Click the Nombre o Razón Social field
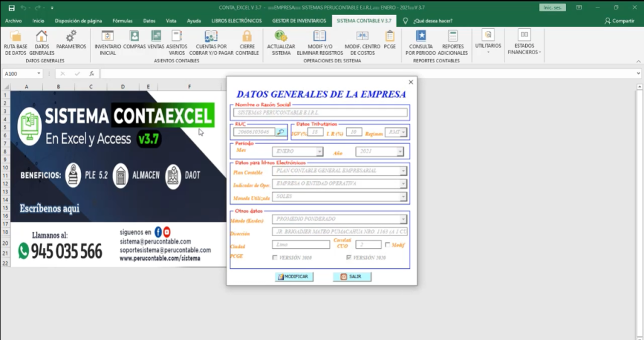Image resolution: width=644 pixels, height=340 pixels. 320,112
